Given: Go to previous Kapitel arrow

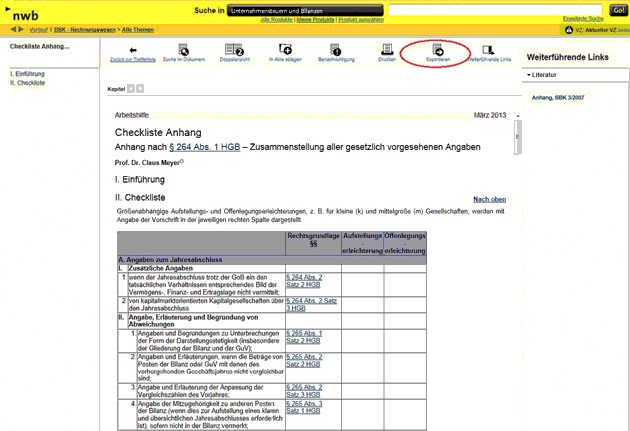Looking at the screenshot, I should [130, 89].
